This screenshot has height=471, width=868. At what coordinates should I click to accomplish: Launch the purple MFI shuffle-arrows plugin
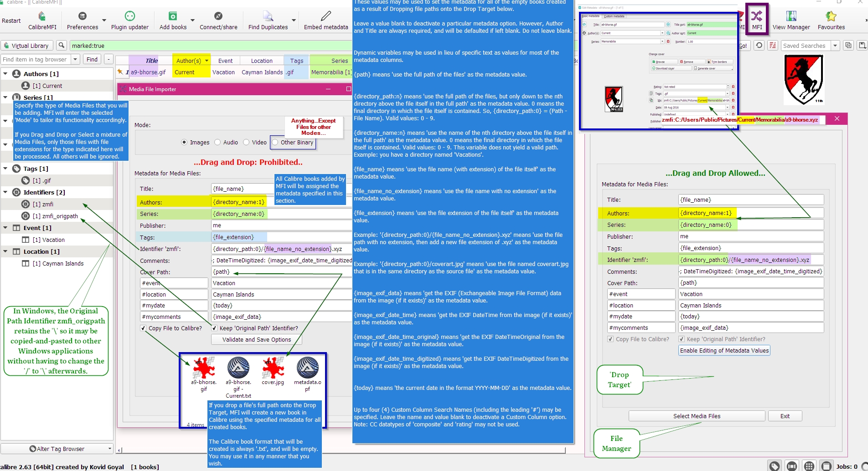757,19
